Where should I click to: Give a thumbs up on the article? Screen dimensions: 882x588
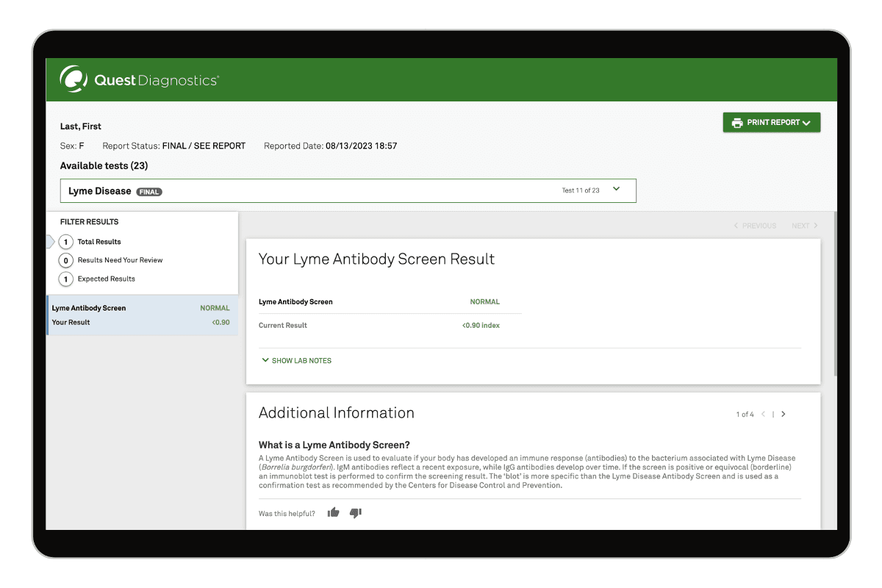pyautogui.click(x=333, y=512)
